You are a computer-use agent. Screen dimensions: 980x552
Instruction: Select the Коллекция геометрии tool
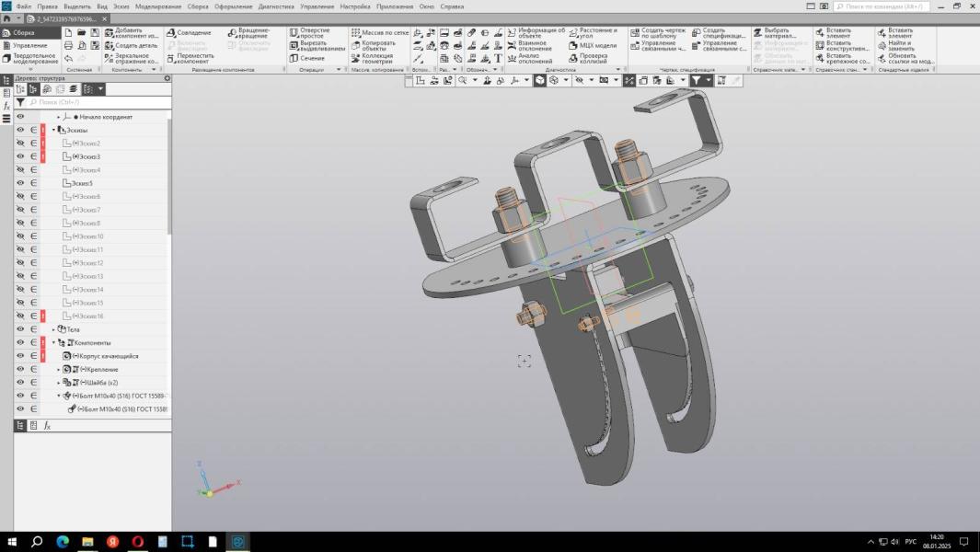pyautogui.click(x=373, y=58)
